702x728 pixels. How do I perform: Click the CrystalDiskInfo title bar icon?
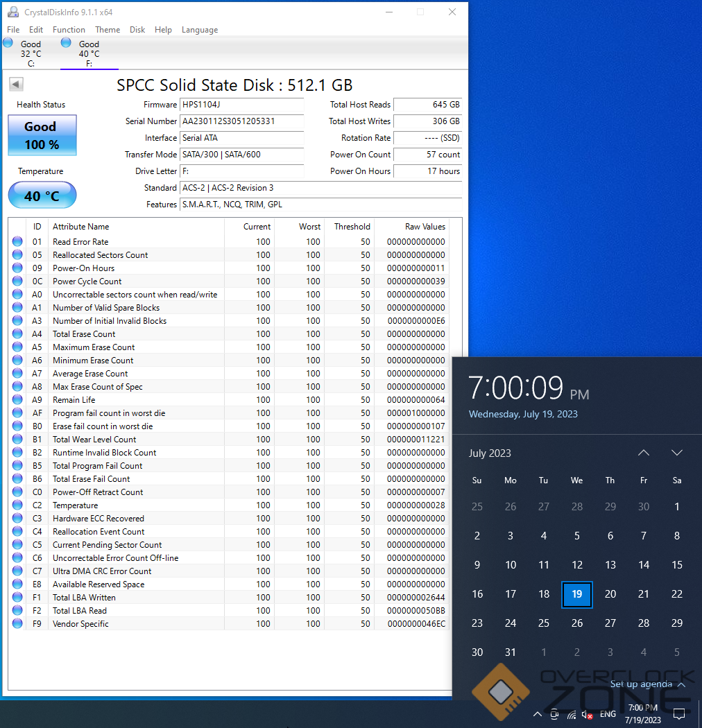[12, 12]
